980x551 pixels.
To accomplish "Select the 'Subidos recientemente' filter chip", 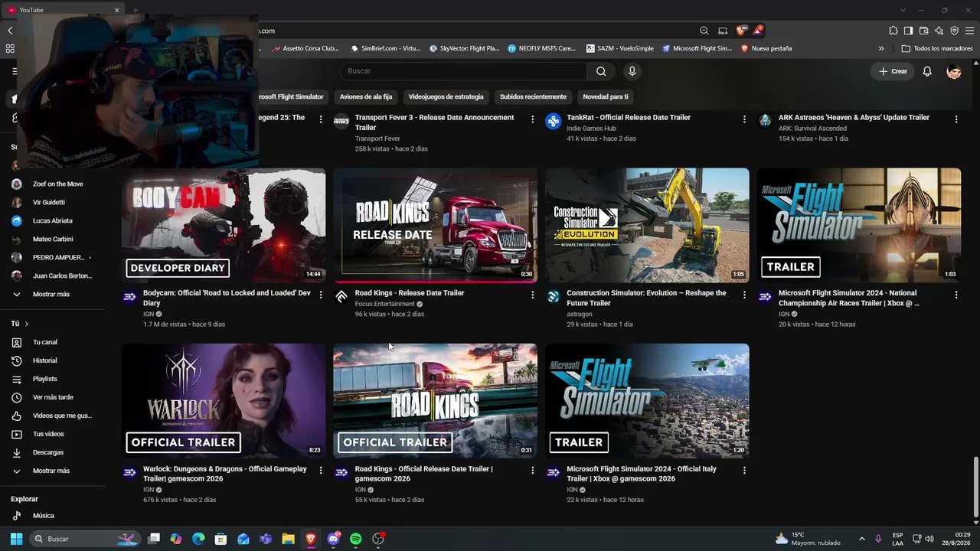I will tap(533, 97).
